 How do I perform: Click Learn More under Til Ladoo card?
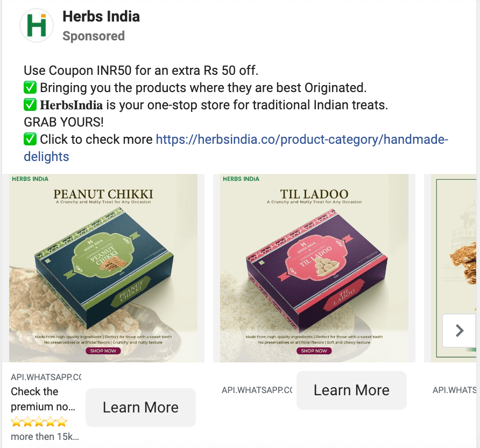351,390
